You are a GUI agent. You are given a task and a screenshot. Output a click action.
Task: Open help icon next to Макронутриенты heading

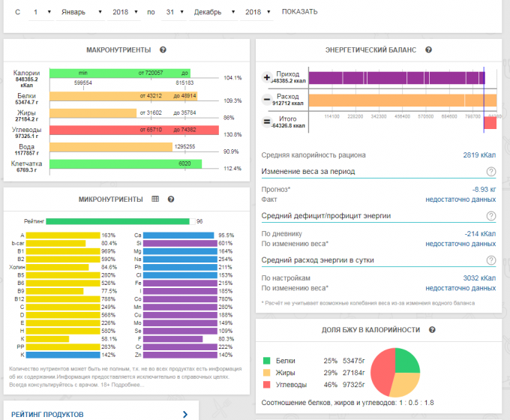[163, 49]
